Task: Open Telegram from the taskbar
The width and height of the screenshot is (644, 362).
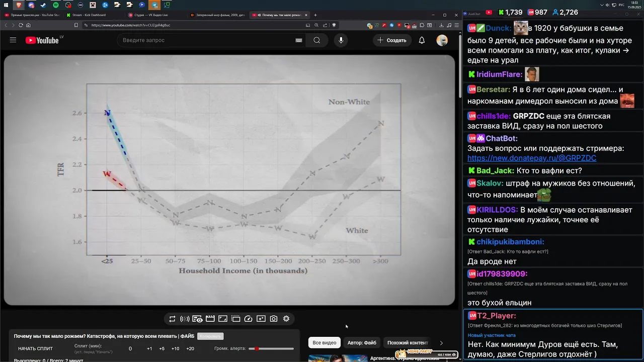Action: (x=154, y=5)
